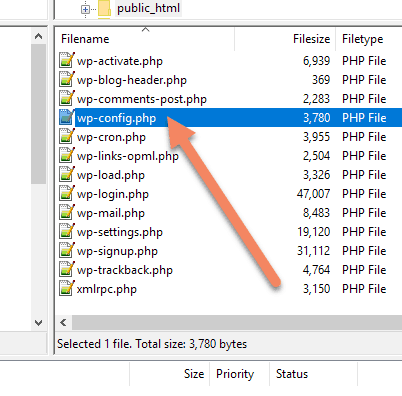Image resolution: width=402 pixels, height=396 pixels.
Task: Click the 6,939 filesize value
Action: 316,61
